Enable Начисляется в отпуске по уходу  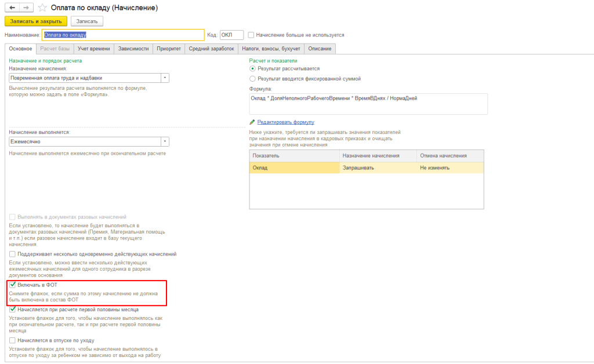click(x=13, y=340)
